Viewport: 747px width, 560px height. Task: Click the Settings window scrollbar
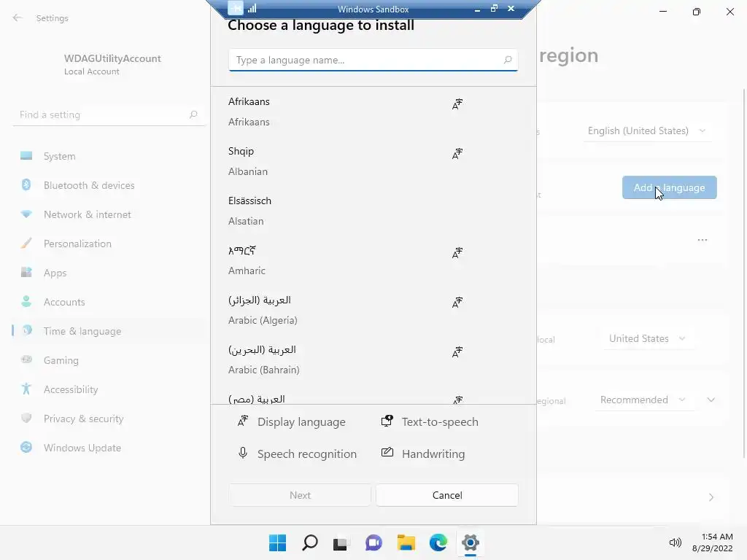pyautogui.click(x=744, y=274)
